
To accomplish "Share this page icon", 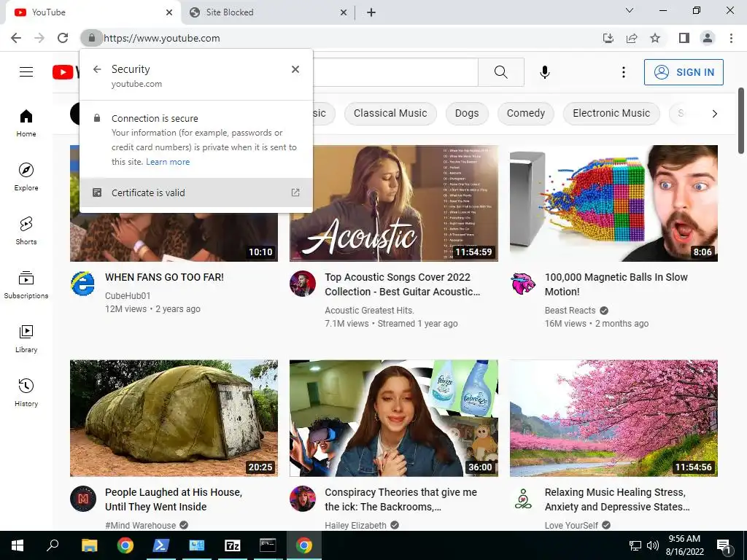I will (x=632, y=38).
